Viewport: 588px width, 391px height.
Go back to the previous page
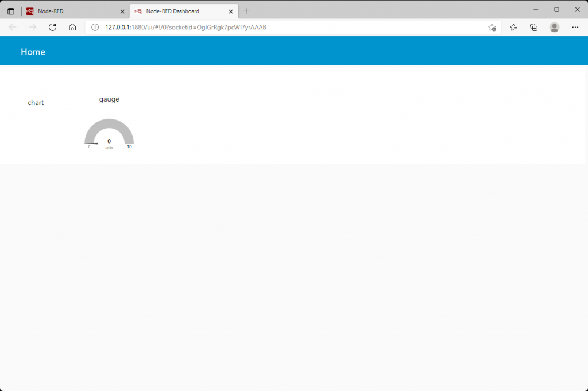tap(13, 28)
